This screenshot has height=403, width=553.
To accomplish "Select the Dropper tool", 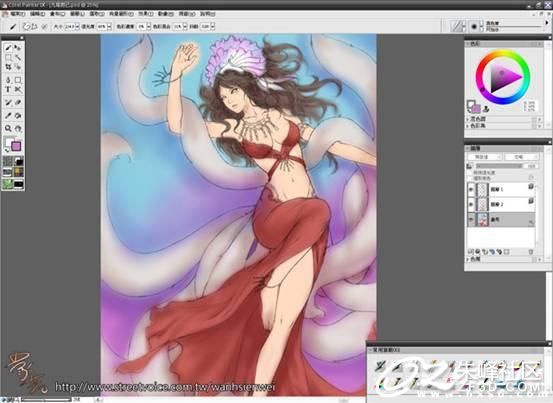I will coord(8,116).
